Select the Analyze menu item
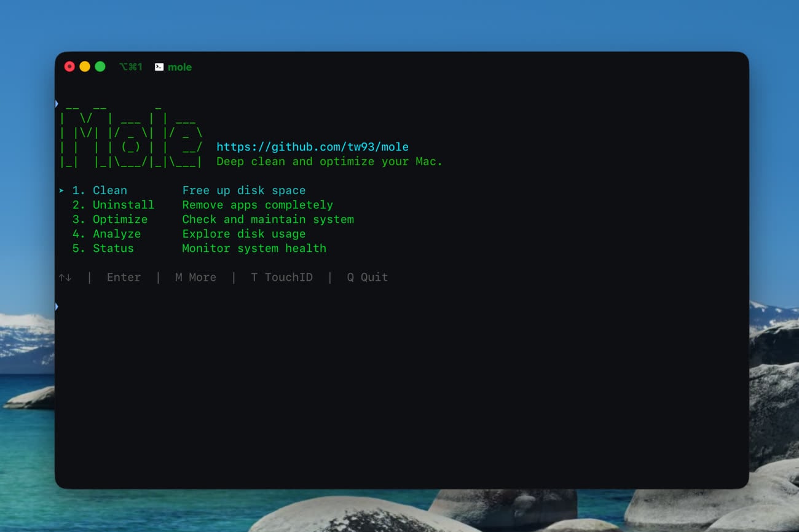799x532 pixels. coord(116,234)
